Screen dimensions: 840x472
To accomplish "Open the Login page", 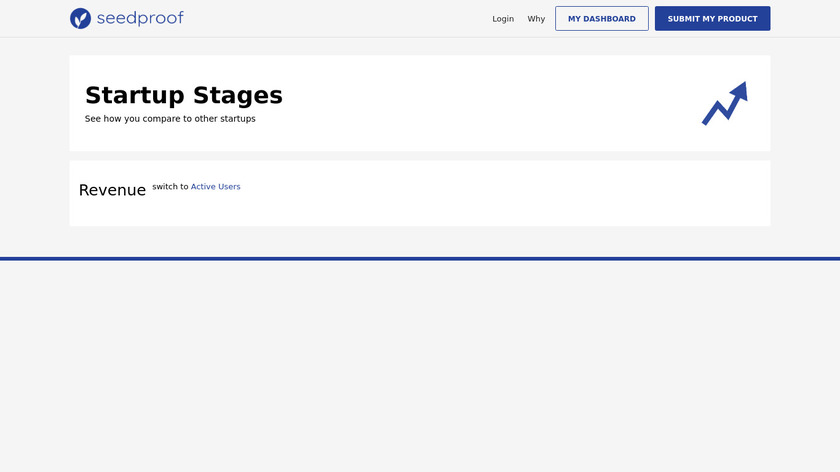I will point(503,19).
